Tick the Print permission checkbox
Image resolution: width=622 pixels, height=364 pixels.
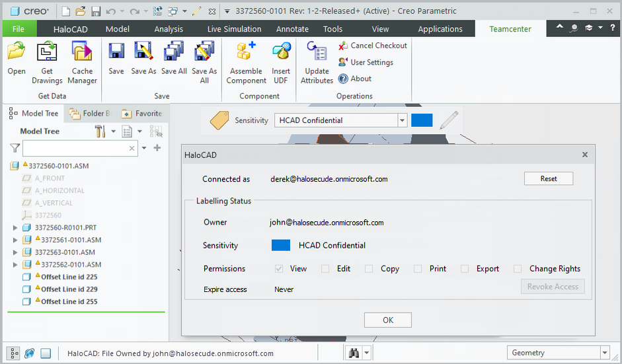(418, 269)
